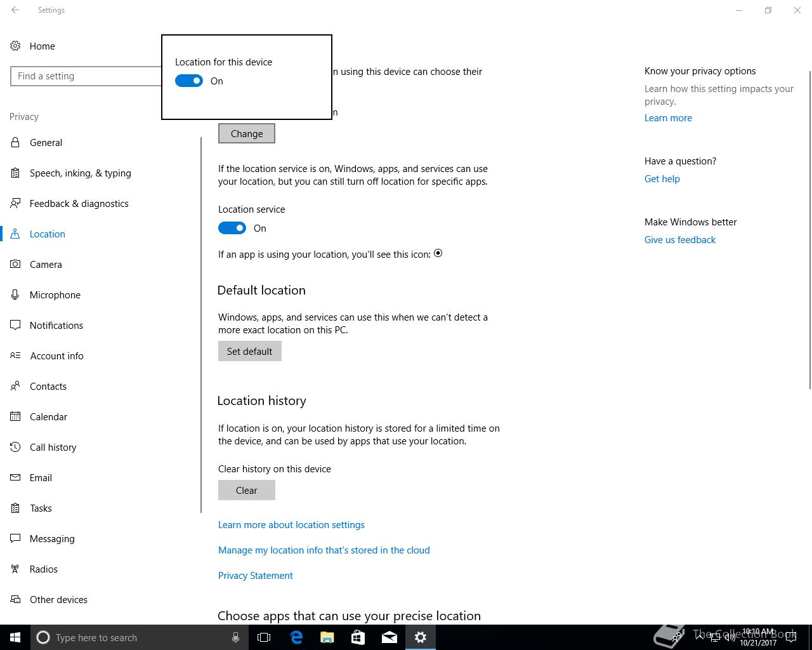Image resolution: width=812 pixels, height=650 pixels.
Task: Open the Windows Start menu
Action: tap(15, 637)
